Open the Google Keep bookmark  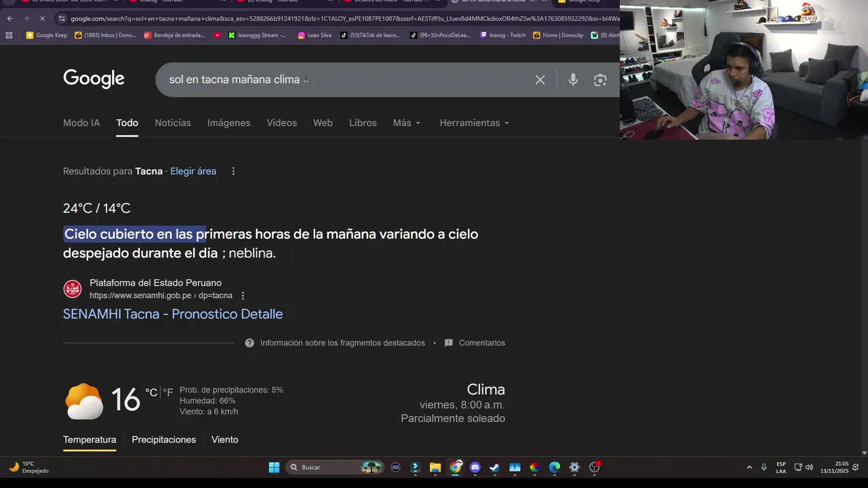pyautogui.click(x=47, y=35)
